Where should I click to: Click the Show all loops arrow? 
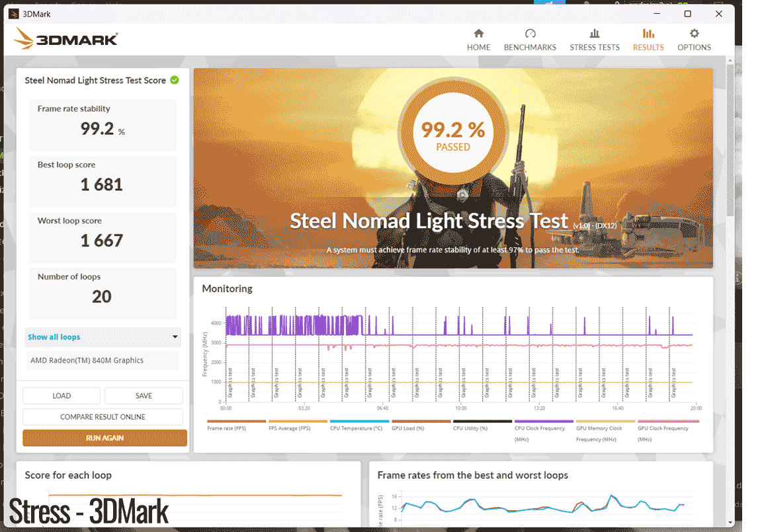tap(175, 337)
